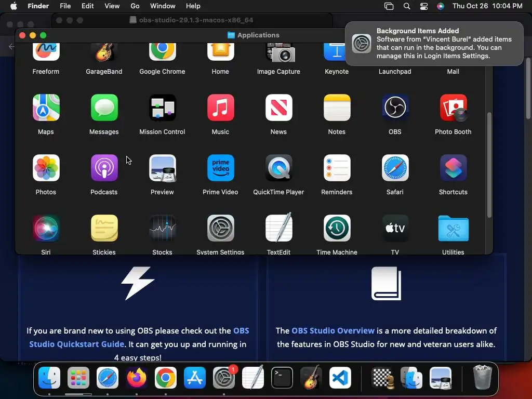The height and width of the screenshot is (399, 532).
Task: Open Finder from the Dock
Action: point(49,378)
